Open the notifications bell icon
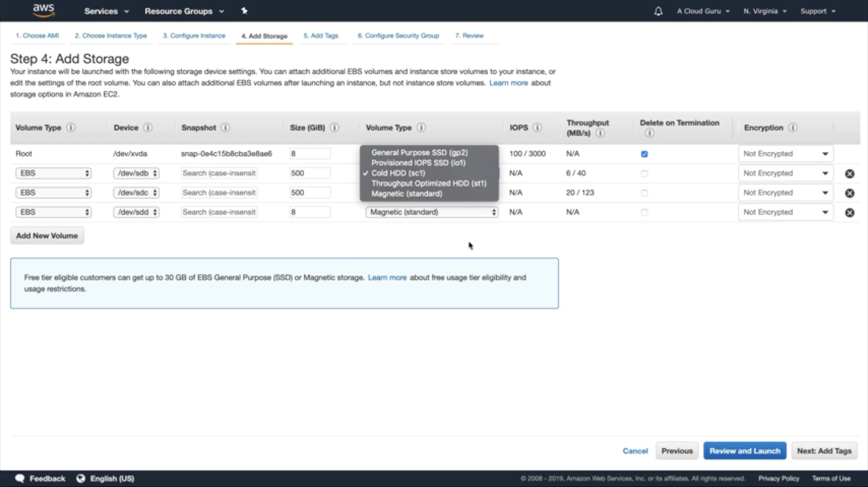 click(658, 11)
